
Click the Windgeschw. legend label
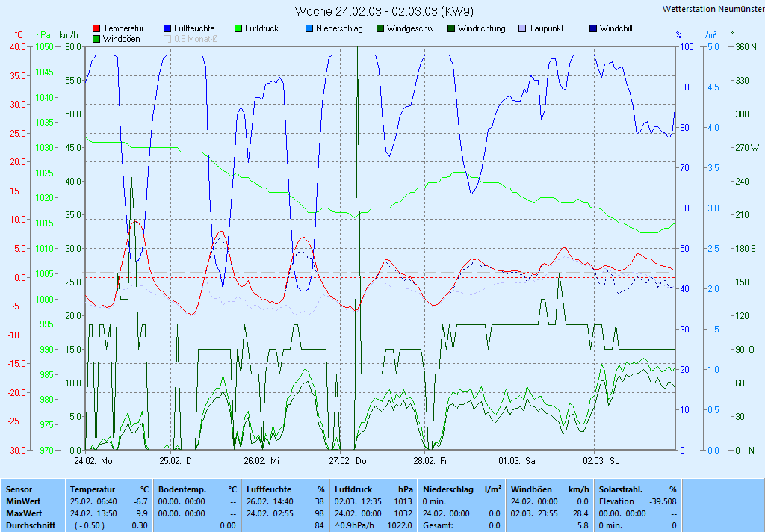411,28
